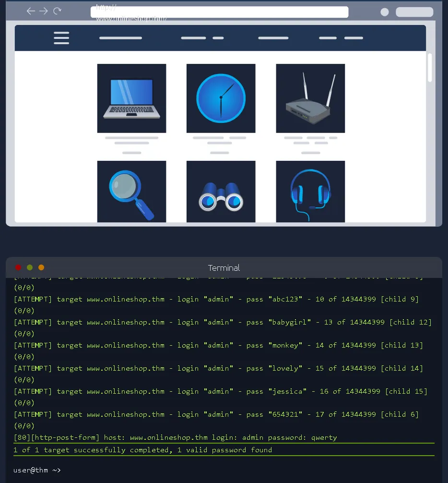Click the magnifying glass product image
This screenshot has height=483, width=448.
(131, 192)
